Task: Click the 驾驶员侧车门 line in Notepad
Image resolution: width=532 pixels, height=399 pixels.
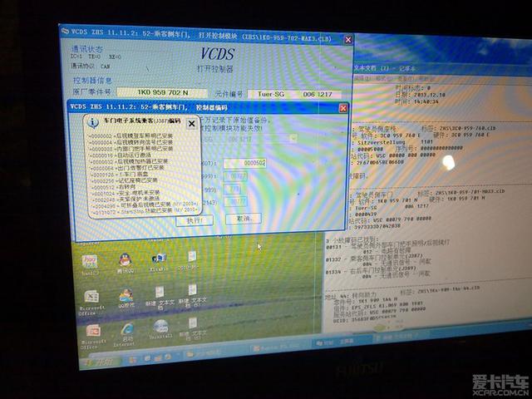Action: point(374,195)
